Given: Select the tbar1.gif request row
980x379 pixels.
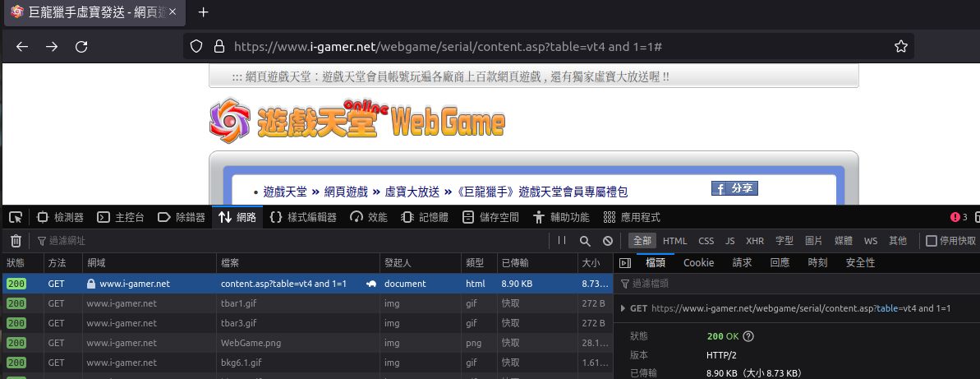Looking at the screenshot, I should pyautogui.click(x=306, y=303).
